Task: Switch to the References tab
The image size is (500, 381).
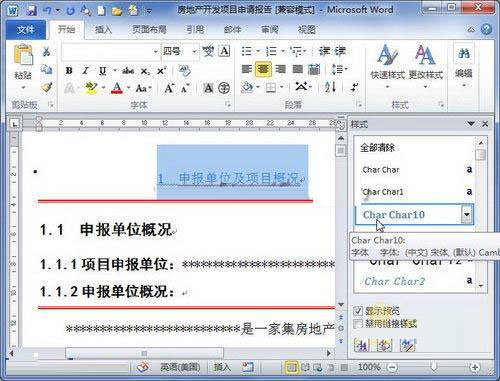Action: pyautogui.click(x=195, y=30)
